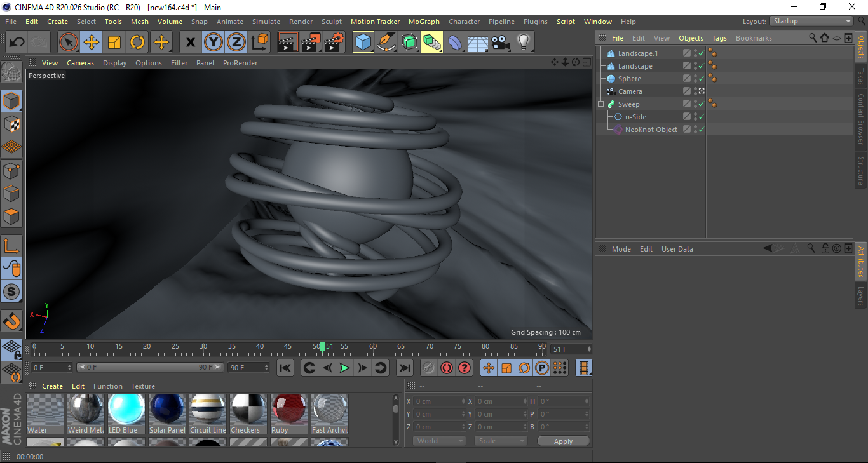Viewport: 868px width, 463px height.
Task: Switch to Edges mode
Action: (11, 194)
